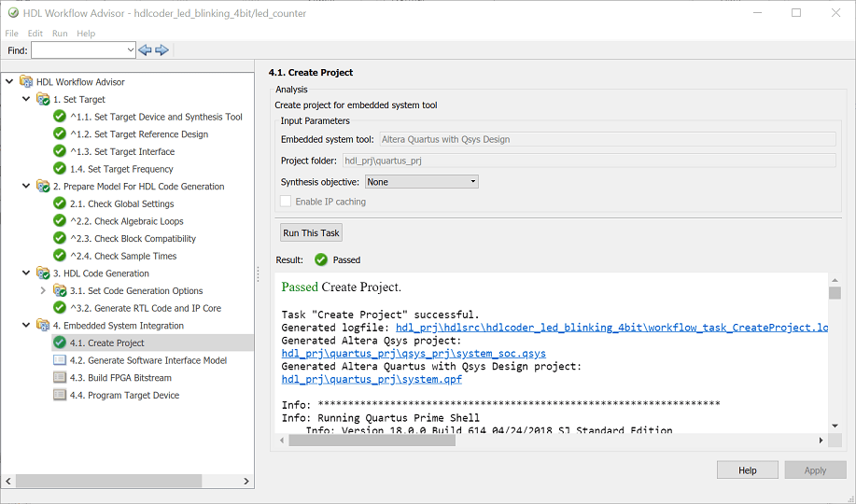Select Check Algebraic Loops tree item

(126, 221)
